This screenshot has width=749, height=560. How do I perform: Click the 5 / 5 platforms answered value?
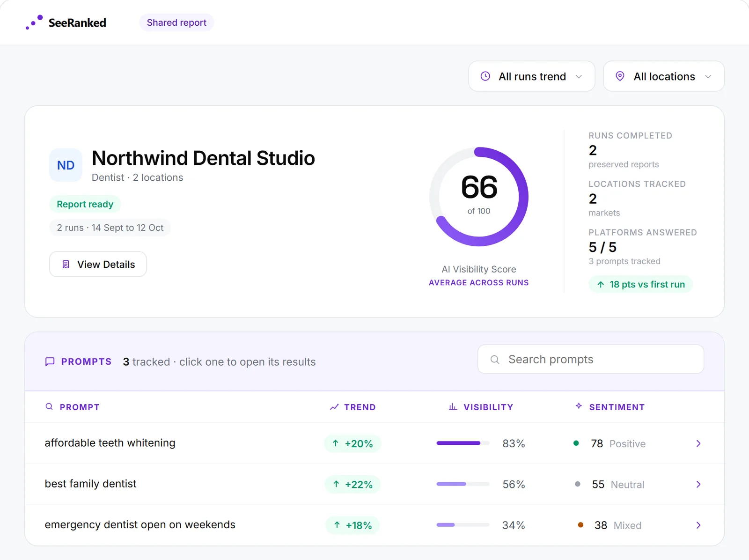click(x=602, y=247)
